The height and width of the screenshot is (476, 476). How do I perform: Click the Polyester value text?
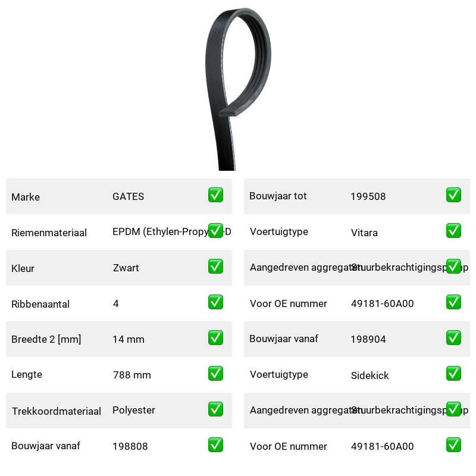133,410
